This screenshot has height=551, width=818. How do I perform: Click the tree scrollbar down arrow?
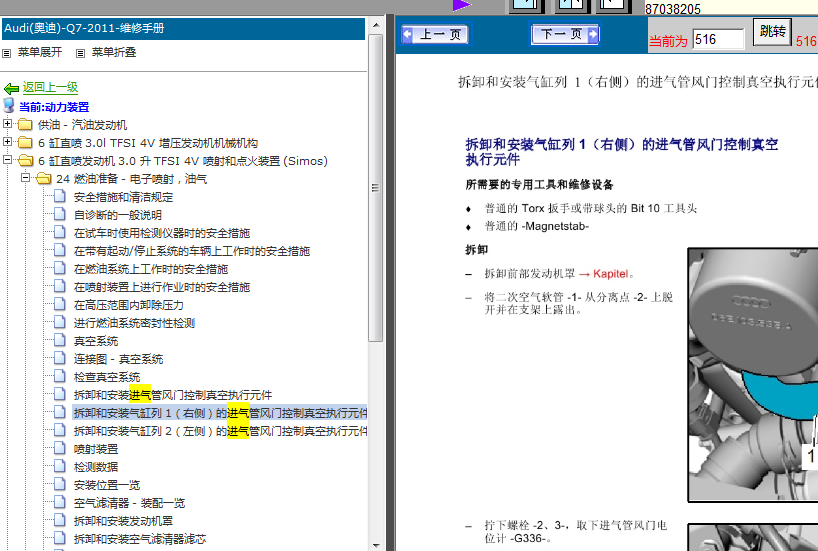(x=376, y=545)
